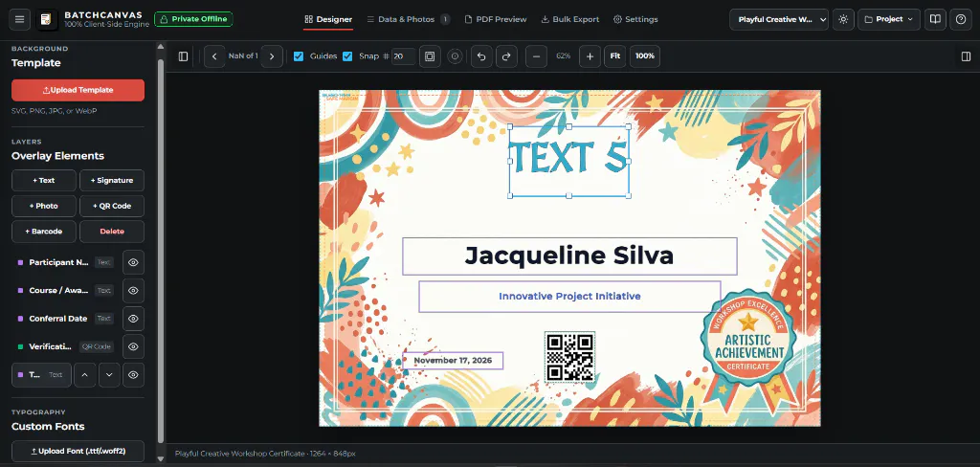Open the Playful Creative template dropdown
Viewport: 980px width, 467px height.
tap(779, 19)
